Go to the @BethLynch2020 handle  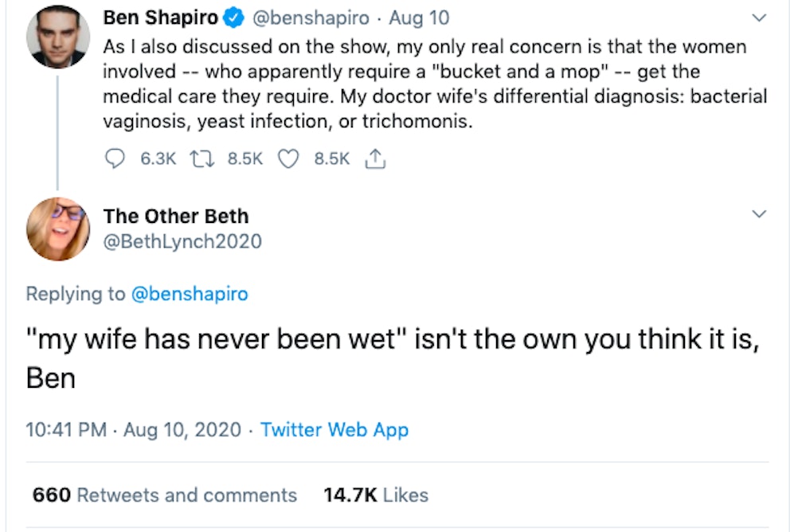pyautogui.click(x=182, y=241)
